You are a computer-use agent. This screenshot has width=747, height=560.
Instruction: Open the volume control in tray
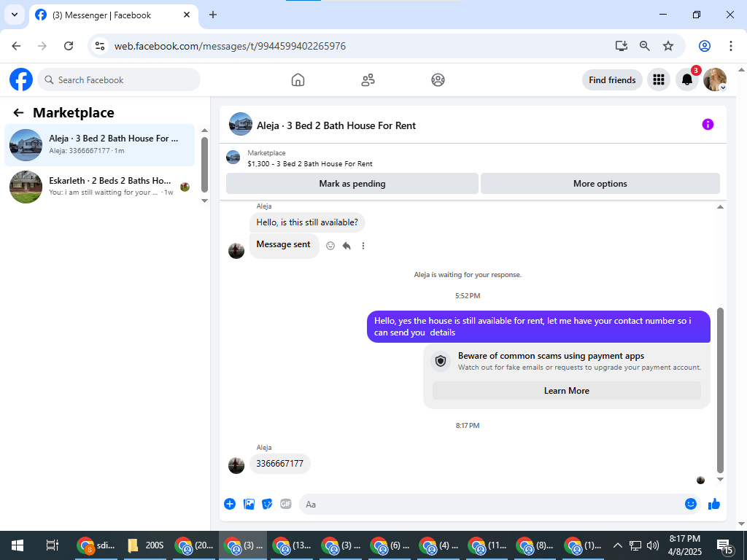point(653,545)
